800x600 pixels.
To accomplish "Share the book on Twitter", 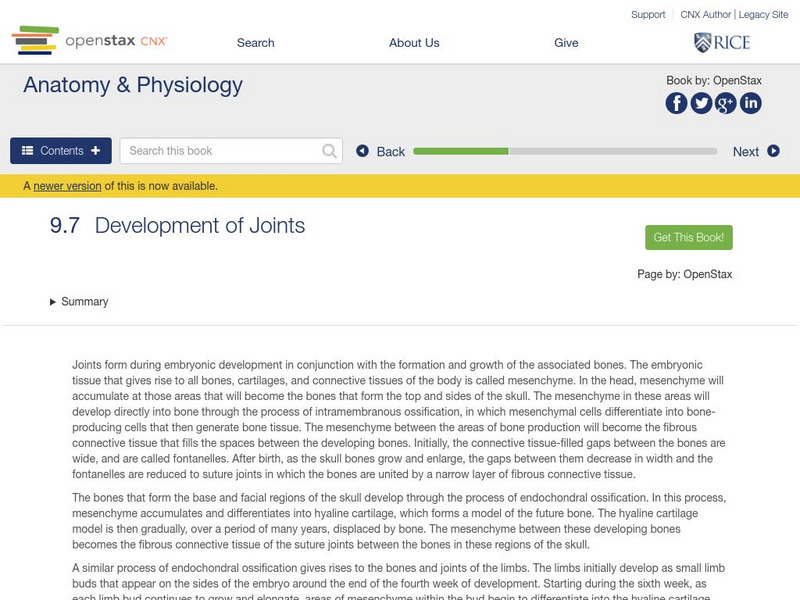I will [701, 104].
